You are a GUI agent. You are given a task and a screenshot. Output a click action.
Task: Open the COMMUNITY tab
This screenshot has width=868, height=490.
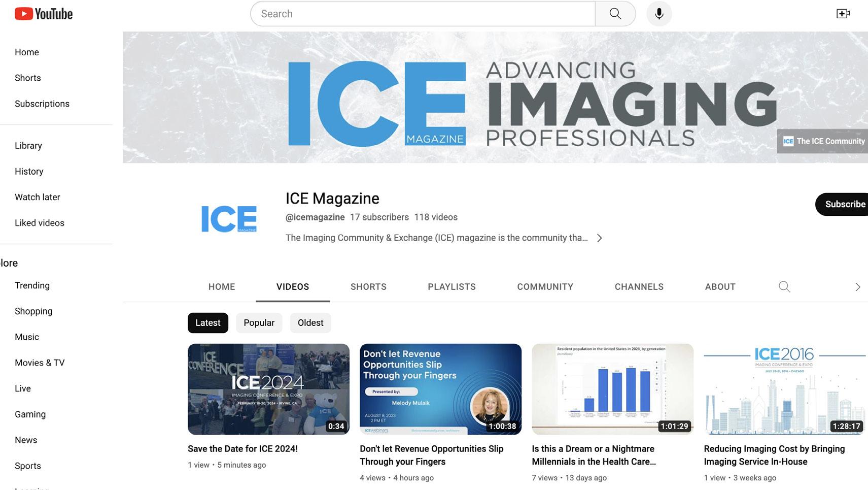(x=545, y=287)
